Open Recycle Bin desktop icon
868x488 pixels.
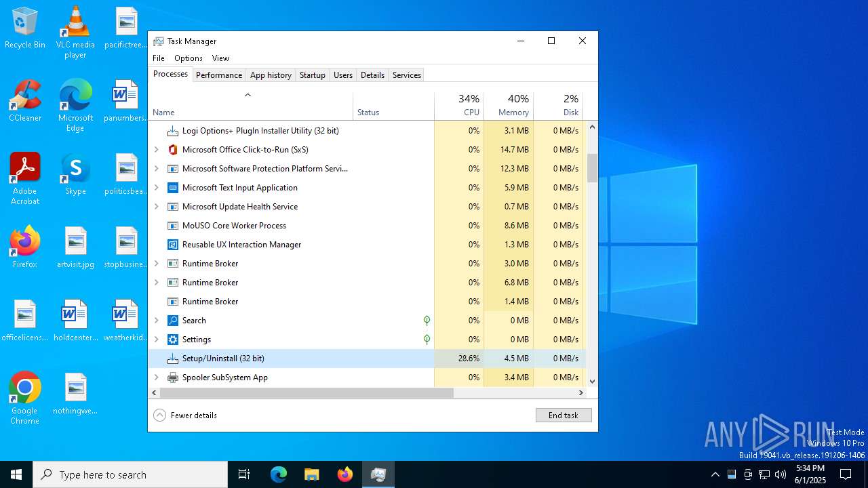(25, 28)
